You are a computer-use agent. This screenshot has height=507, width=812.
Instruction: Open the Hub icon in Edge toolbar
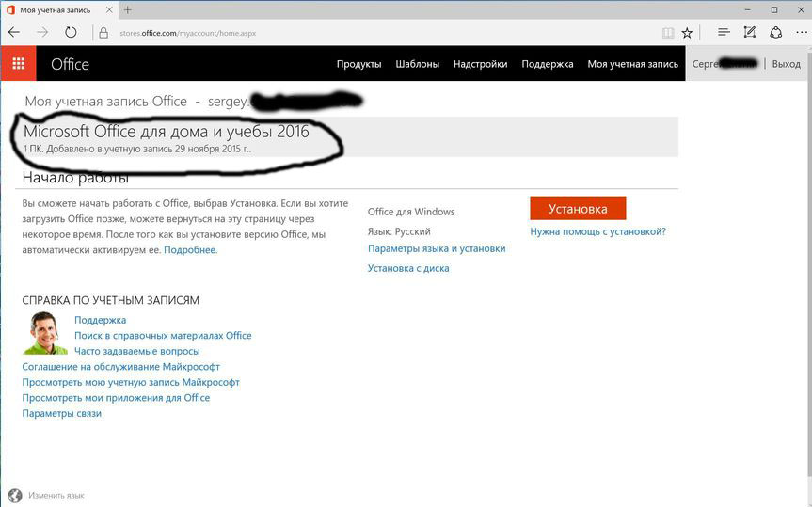pos(724,32)
